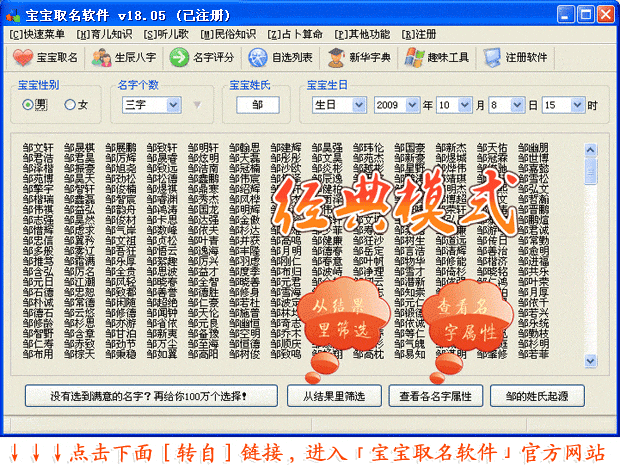
Task: Open the 自选列表 globe icon
Action: click(280, 58)
